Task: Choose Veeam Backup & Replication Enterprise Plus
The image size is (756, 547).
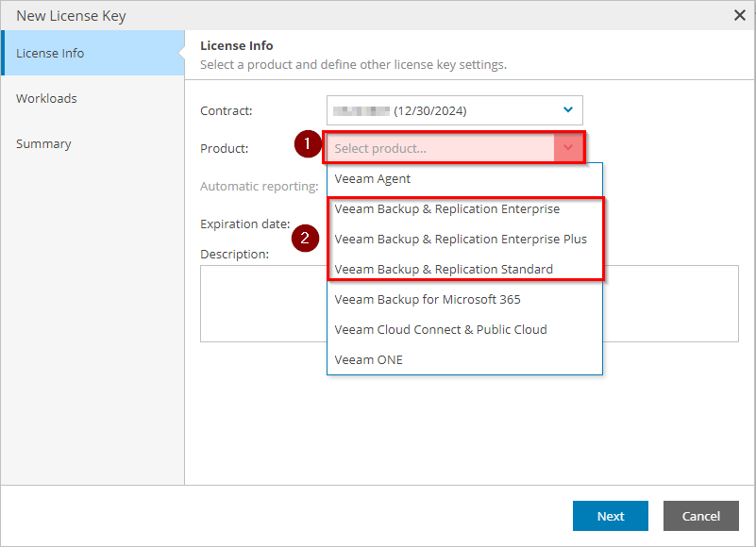Action: 464,239
